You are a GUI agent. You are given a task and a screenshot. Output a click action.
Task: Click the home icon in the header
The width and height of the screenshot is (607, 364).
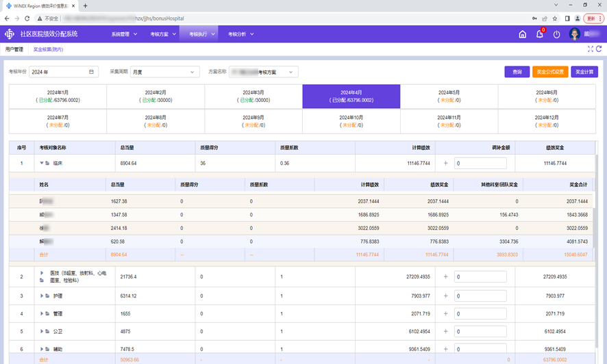pos(523,34)
